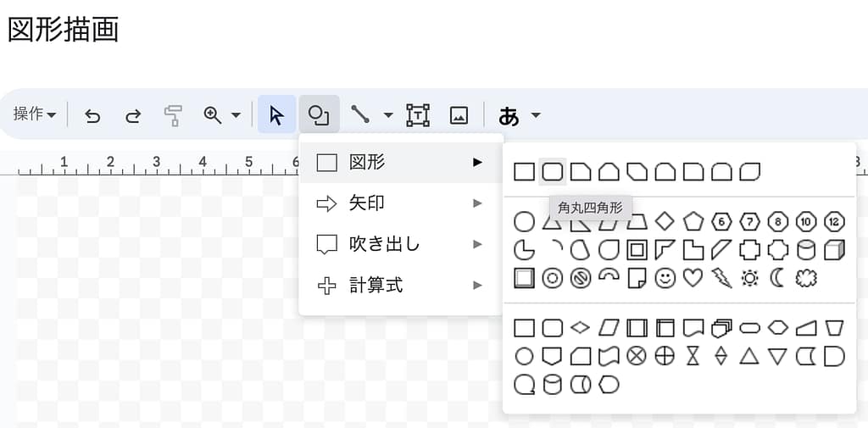Click the insert image icon
Screen dimensions: 868x428
click(459, 114)
